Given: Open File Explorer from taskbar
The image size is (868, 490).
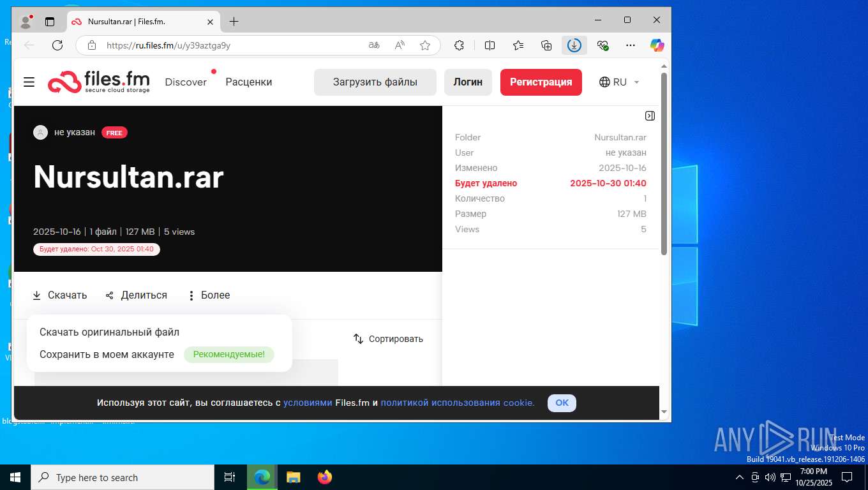Looking at the screenshot, I should [293, 477].
